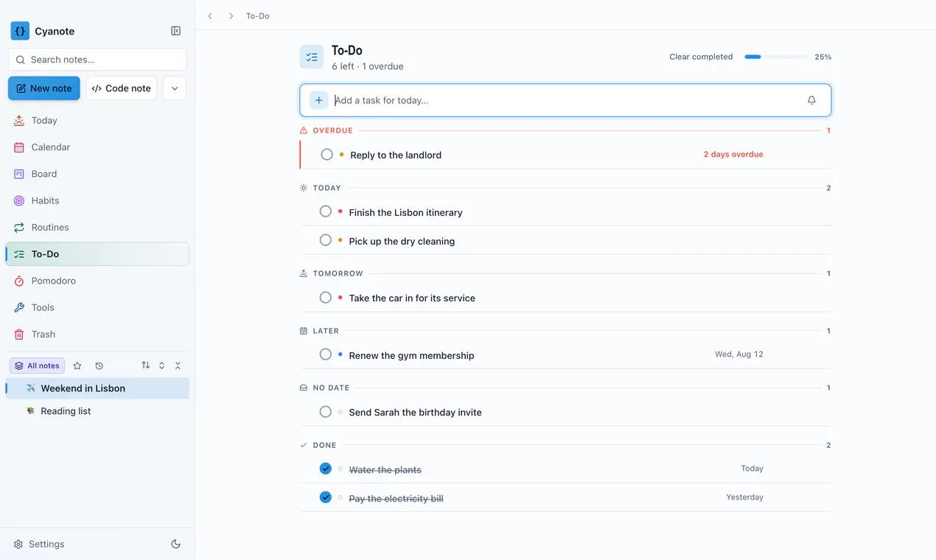Toggle dark mode moon icon
Image resolution: width=936 pixels, height=560 pixels.
click(175, 544)
